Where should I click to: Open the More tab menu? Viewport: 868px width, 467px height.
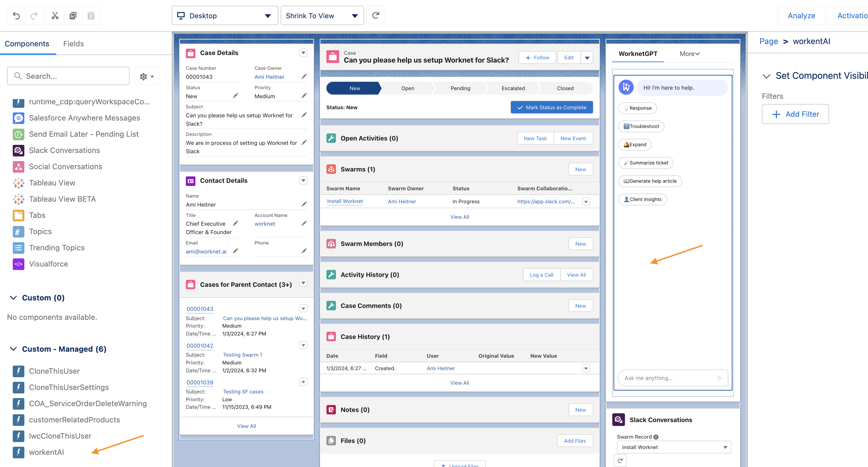pos(689,54)
